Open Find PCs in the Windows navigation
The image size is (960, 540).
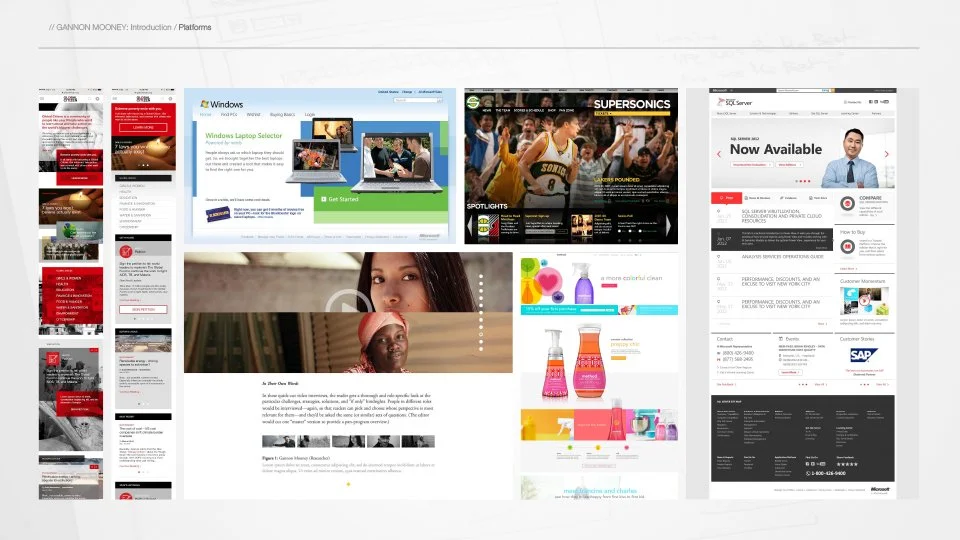click(x=229, y=114)
